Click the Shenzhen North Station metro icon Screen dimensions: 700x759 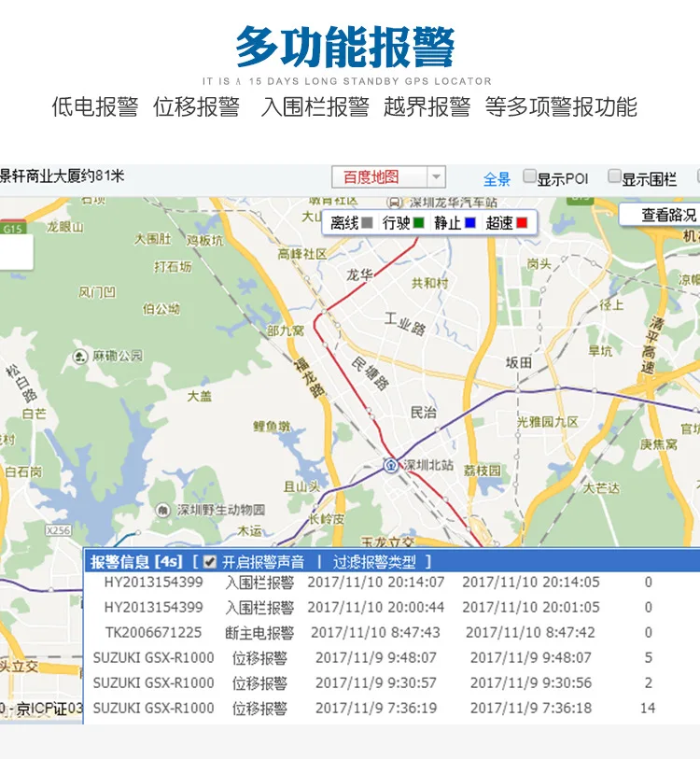coord(391,465)
